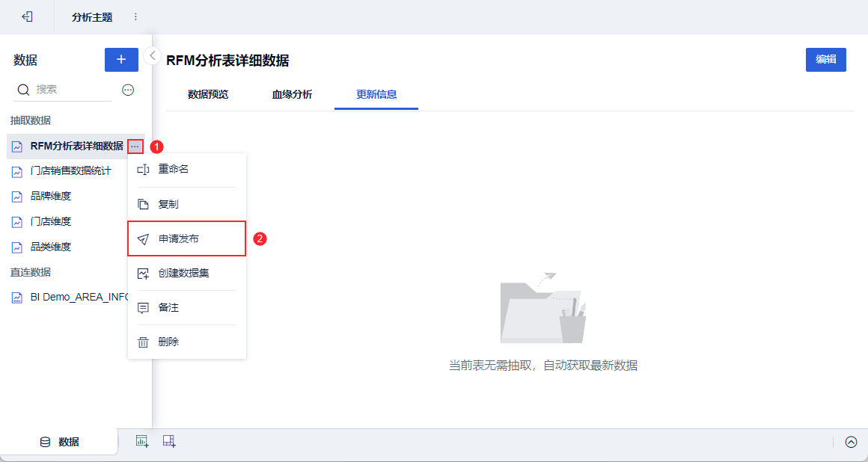868x462 pixels.
Task: Select 门店销售数据统计 in the data list
Action: (x=70, y=170)
